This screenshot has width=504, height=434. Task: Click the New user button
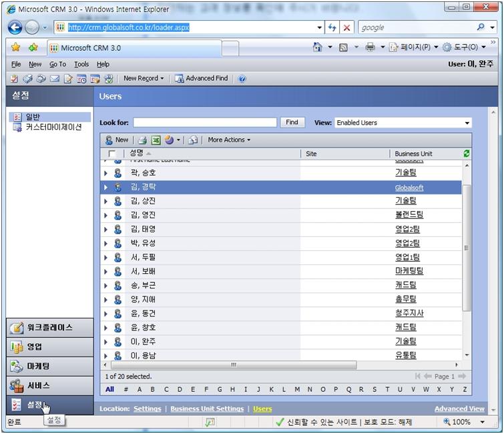coord(117,140)
